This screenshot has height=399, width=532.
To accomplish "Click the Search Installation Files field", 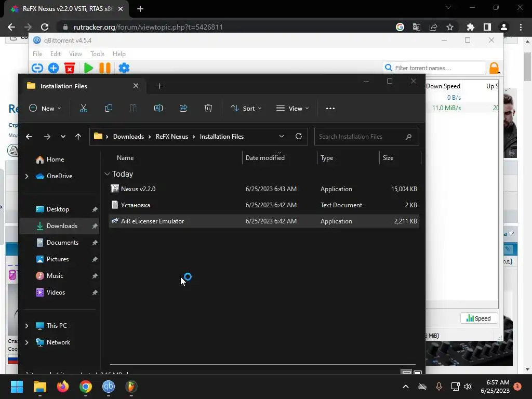I will [x=366, y=137].
